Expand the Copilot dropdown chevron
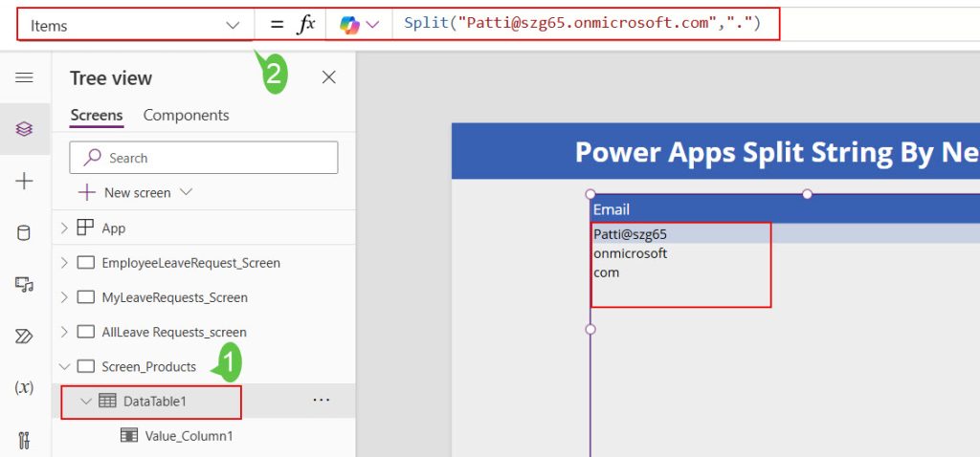 click(372, 25)
